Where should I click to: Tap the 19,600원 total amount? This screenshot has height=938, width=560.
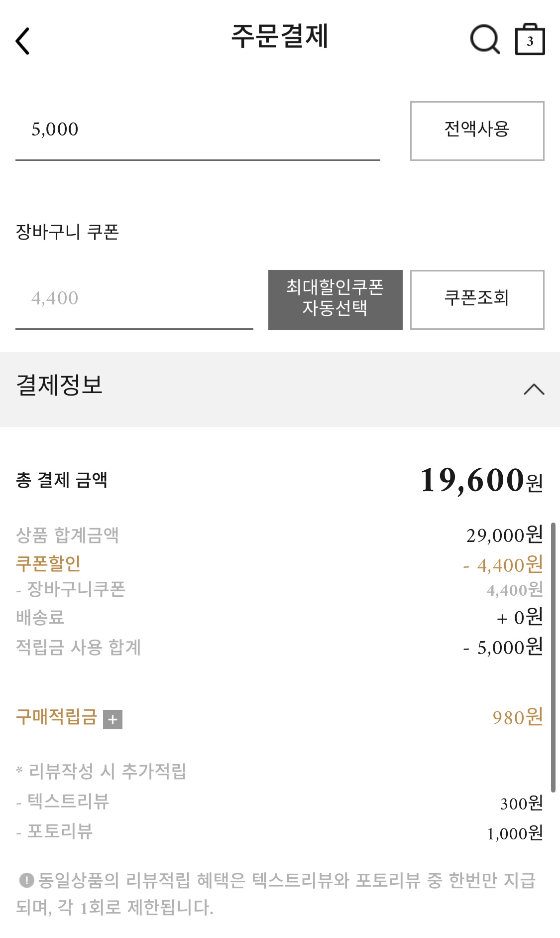pos(481,481)
